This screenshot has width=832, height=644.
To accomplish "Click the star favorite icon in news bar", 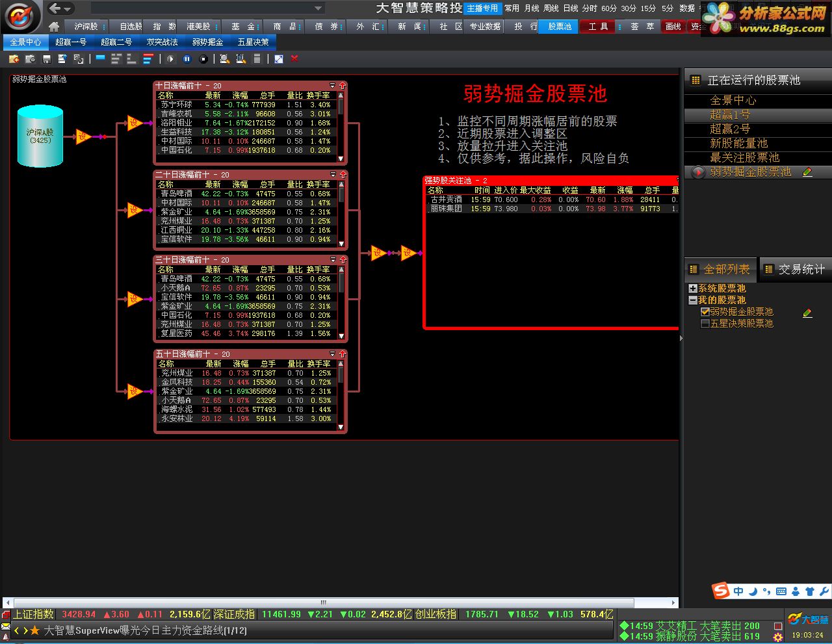I will [35, 630].
